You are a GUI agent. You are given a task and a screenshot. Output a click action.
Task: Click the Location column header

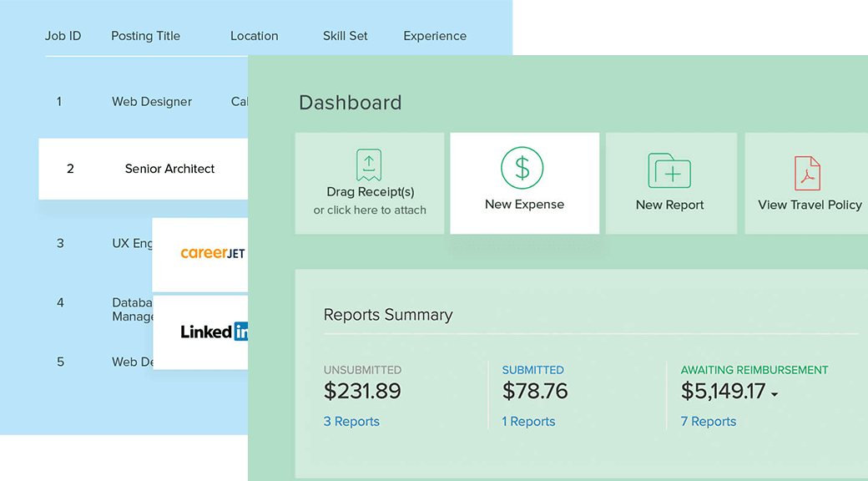[x=254, y=36]
